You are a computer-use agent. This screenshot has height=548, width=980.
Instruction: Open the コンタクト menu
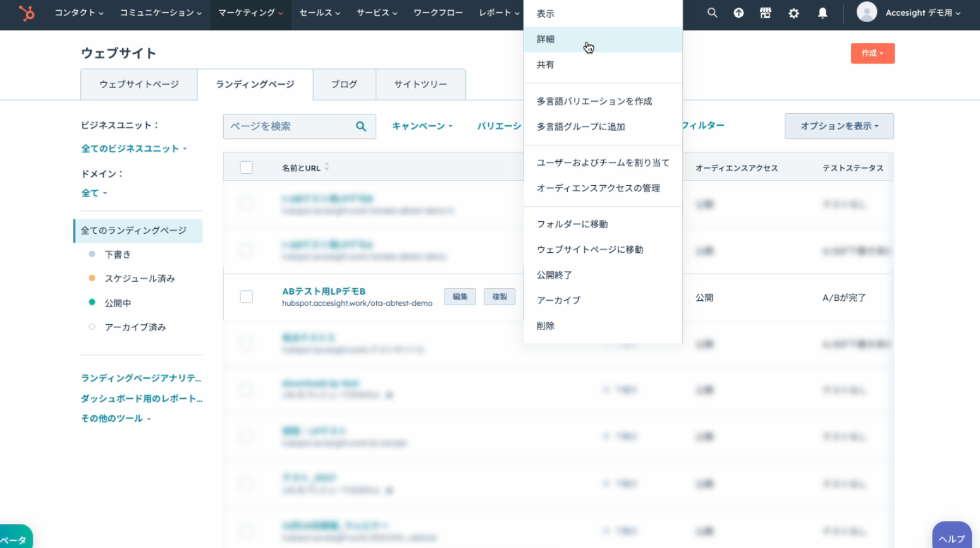click(x=79, y=13)
